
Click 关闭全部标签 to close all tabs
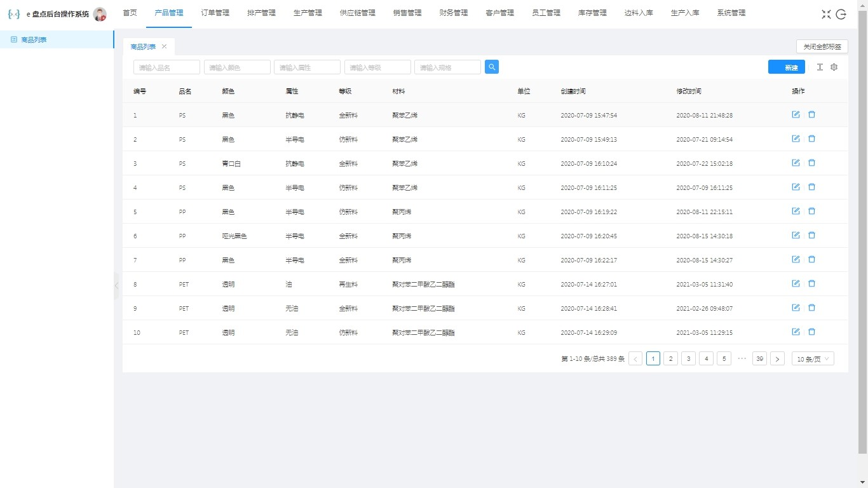click(822, 46)
